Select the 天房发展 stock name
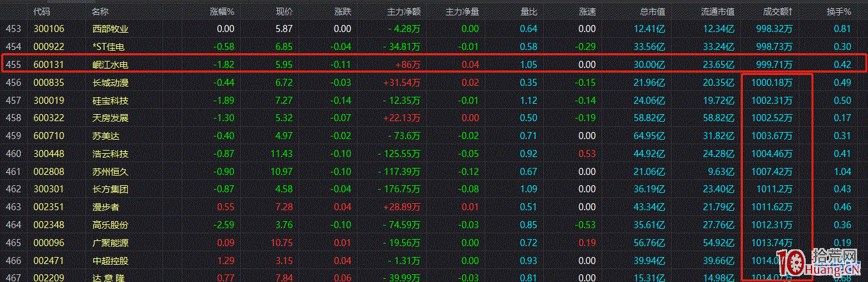The height and width of the screenshot is (282, 868). 110,118
